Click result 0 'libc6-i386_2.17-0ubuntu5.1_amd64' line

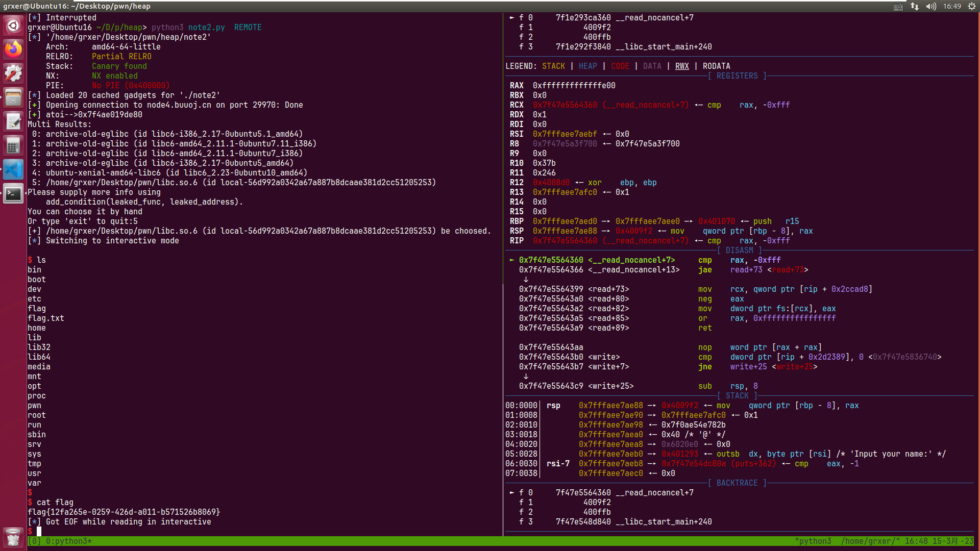click(167, 134)
